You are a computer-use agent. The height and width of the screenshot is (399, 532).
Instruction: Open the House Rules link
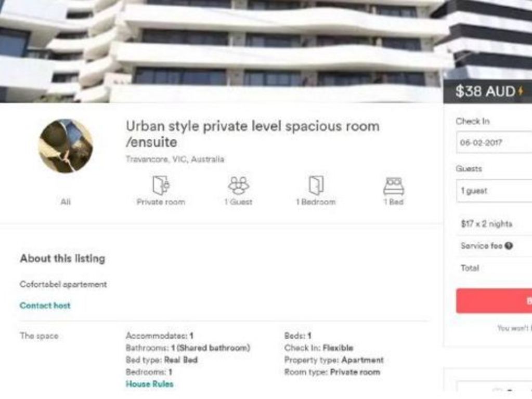point(150,384)
